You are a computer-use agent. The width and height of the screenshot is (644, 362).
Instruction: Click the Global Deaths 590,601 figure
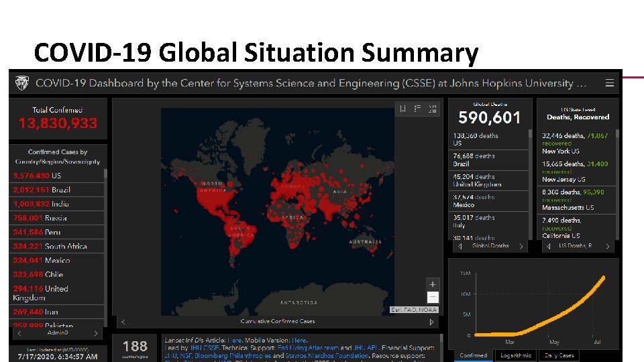490,118
